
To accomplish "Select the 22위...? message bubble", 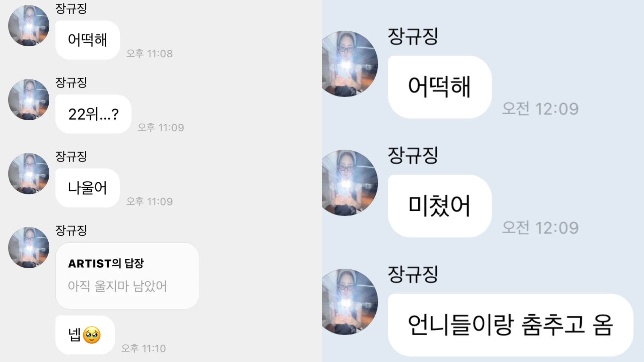I will [x=93, y=114].
